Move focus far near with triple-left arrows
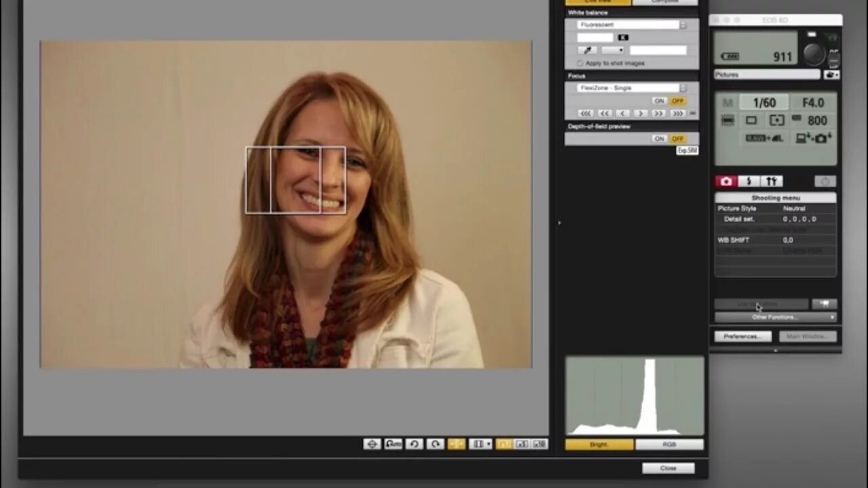 click(586, 113)
